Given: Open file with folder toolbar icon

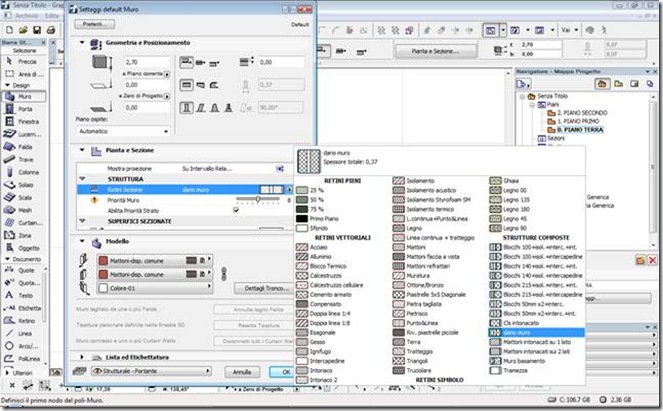Looking at the screenshot, I should [23, 30].
